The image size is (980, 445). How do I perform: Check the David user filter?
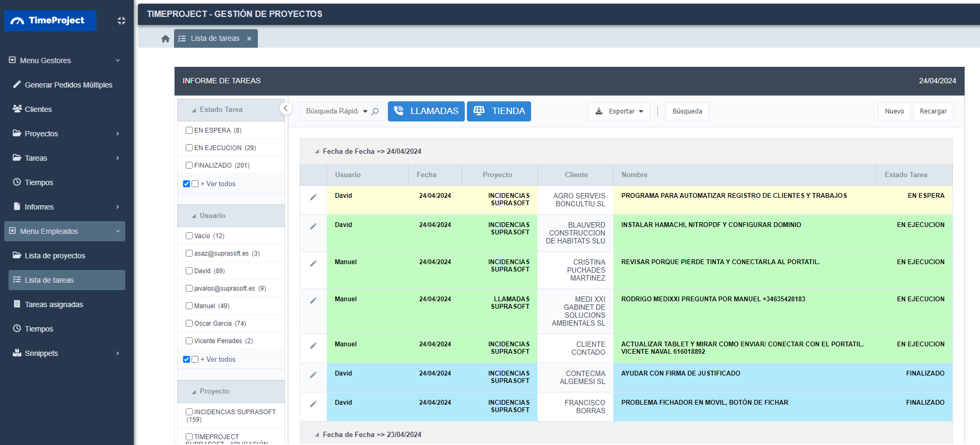coord(189,271)
